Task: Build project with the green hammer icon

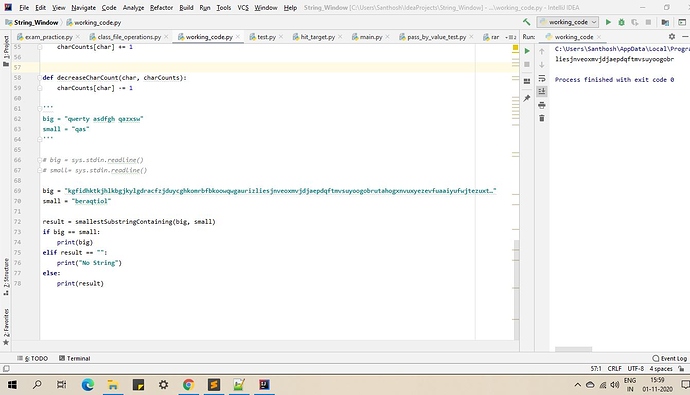Action: pos(526,22)
